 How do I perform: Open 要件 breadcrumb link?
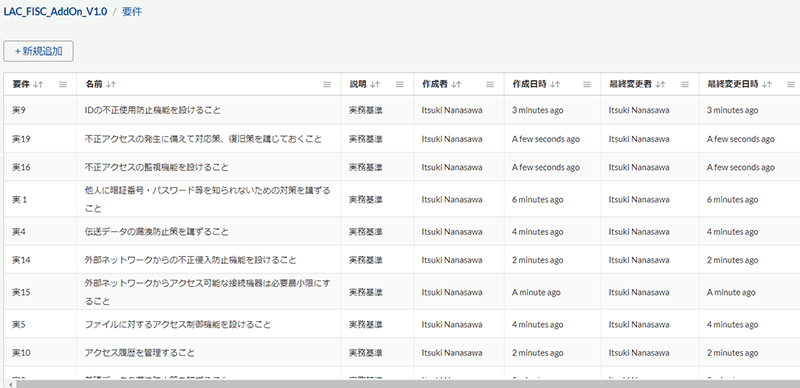coord(132,12)
